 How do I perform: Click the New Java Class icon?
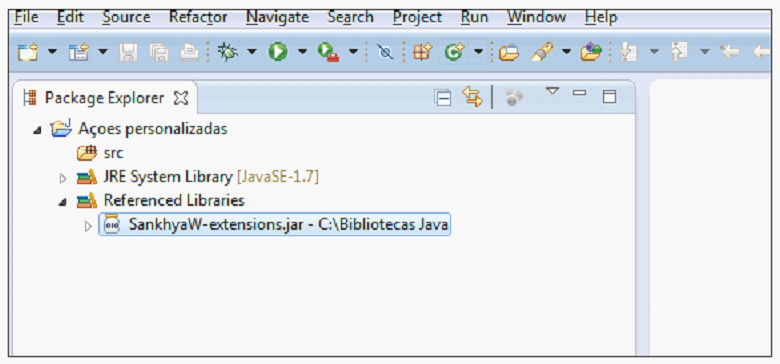click(x=454, y=52)
